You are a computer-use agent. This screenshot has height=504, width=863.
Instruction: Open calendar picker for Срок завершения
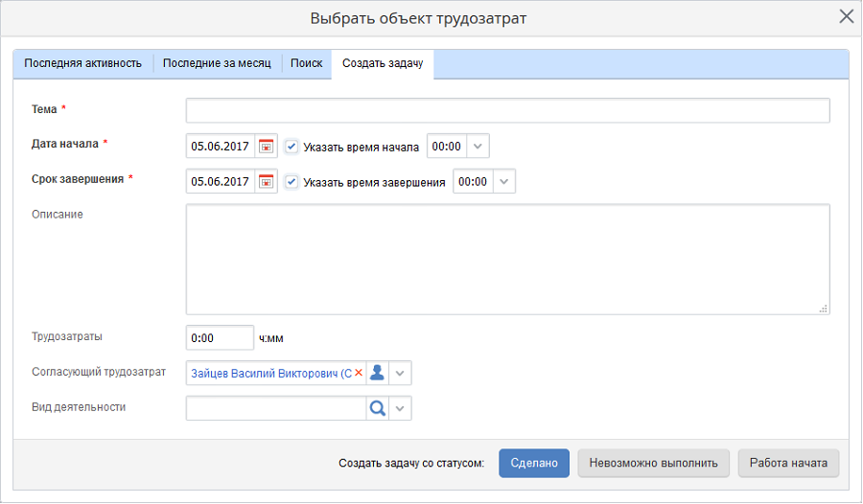(x=267, y=181)
